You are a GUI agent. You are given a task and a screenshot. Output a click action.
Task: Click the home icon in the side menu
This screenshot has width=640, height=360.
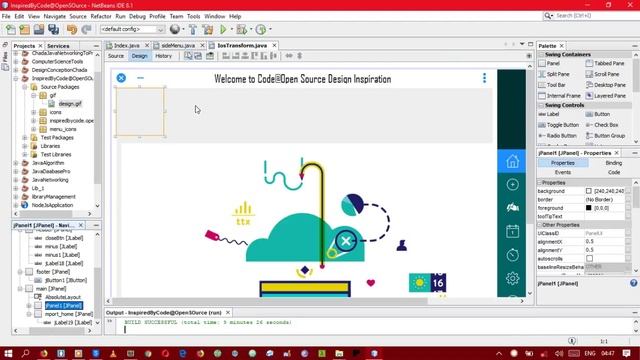pos(512,161)
